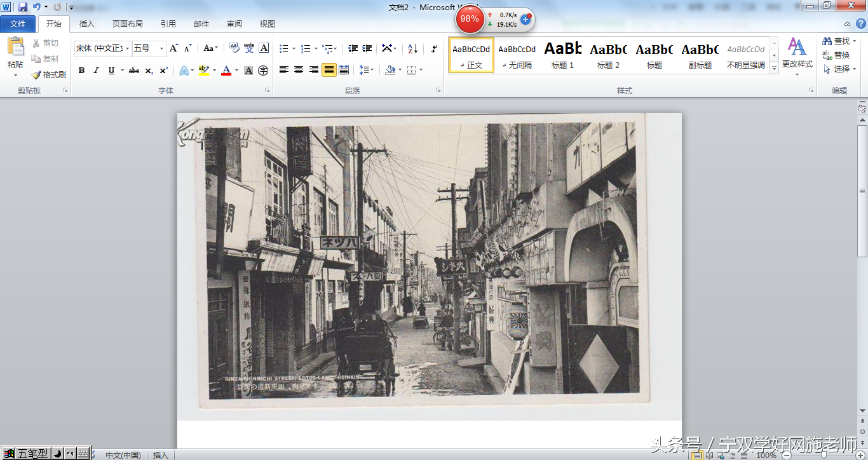
Task: Click the Paste (粘贴) clipboard icon
Action: click(15, 48)
